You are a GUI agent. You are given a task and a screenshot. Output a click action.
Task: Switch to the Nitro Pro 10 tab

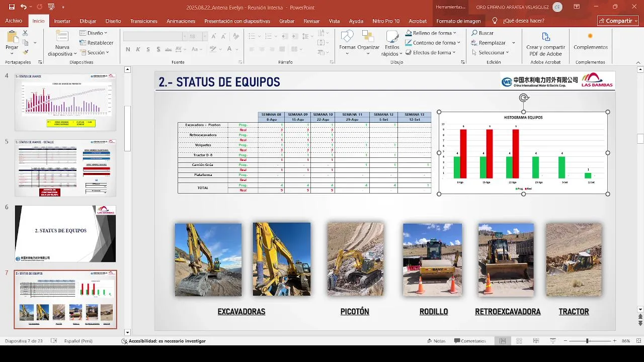tap(386, 21)
